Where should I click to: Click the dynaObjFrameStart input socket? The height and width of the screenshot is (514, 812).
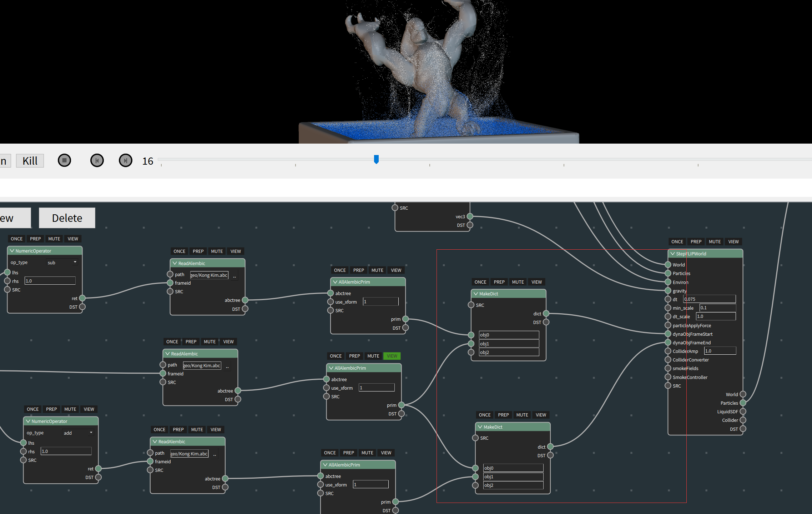pyautogui.click(x=668, y=334)
